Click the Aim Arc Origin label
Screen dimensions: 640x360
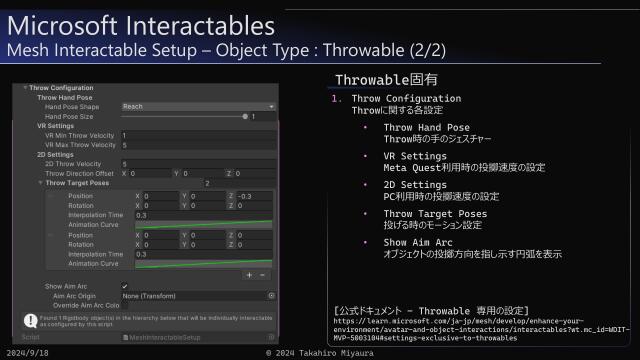pos(74,296)
